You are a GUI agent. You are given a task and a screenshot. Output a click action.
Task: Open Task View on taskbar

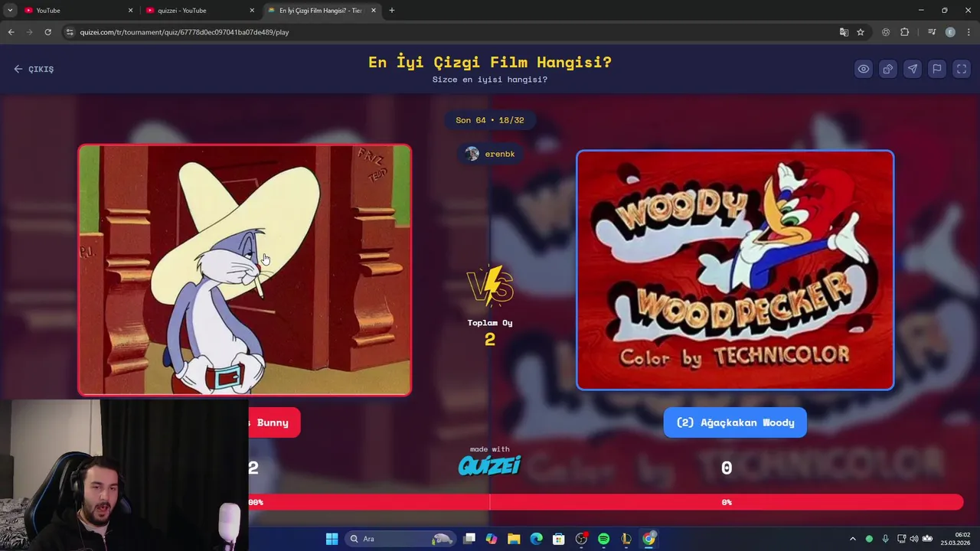[x=469, y=539]
